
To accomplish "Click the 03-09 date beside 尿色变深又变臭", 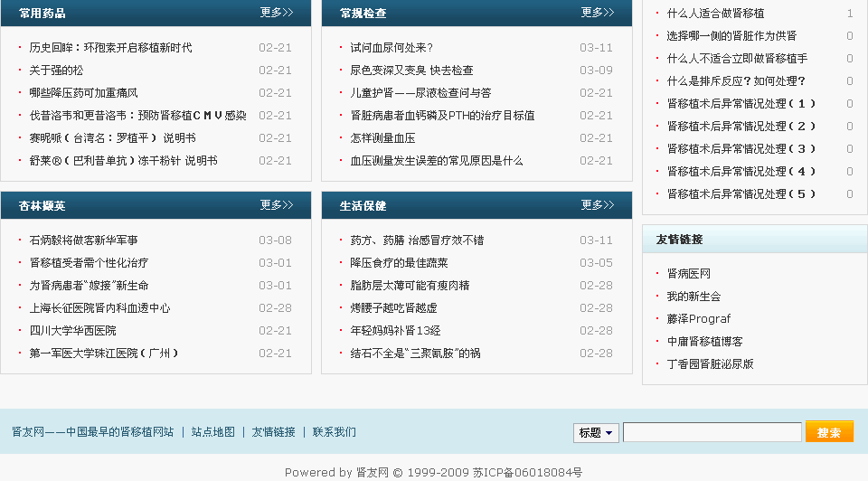I will 596,71.
